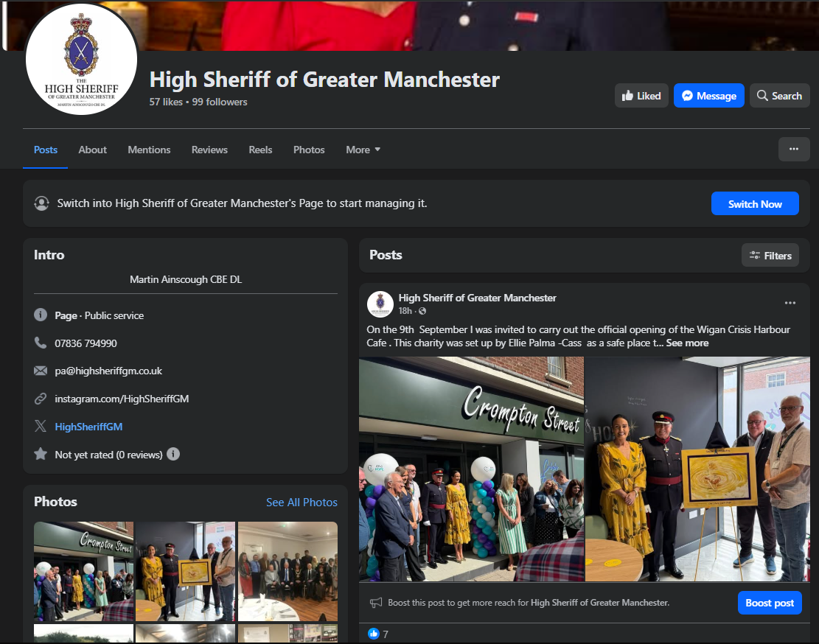819x644 pixels.
Task: Click the envelope email icon
Action: (41, 371)
